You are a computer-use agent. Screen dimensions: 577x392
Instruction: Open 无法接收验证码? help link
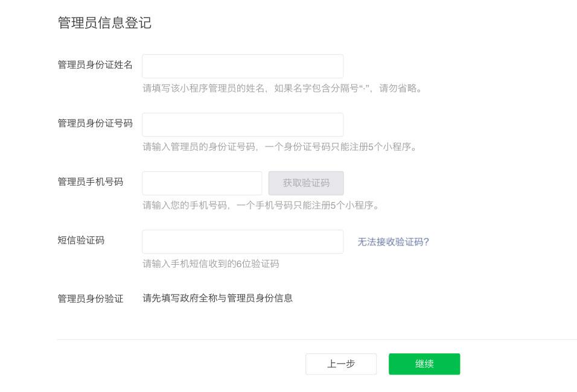(x=392, y=241)
